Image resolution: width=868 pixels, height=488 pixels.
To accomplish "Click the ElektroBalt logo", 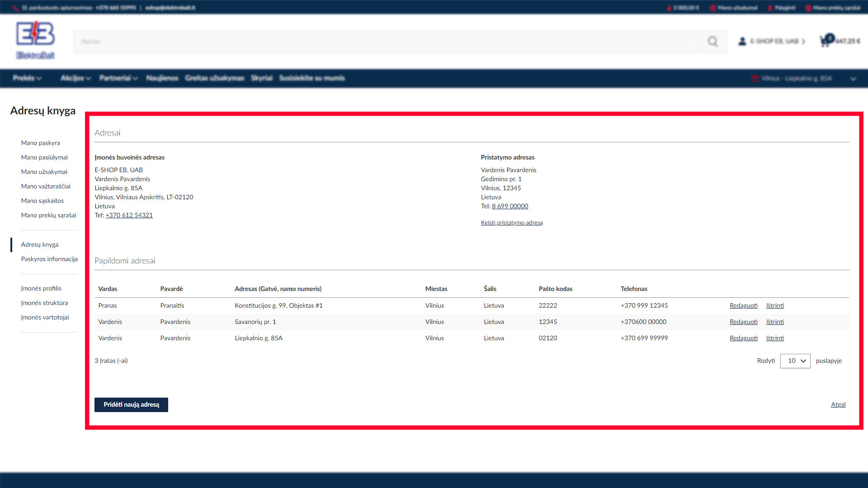I will [35, 41].
